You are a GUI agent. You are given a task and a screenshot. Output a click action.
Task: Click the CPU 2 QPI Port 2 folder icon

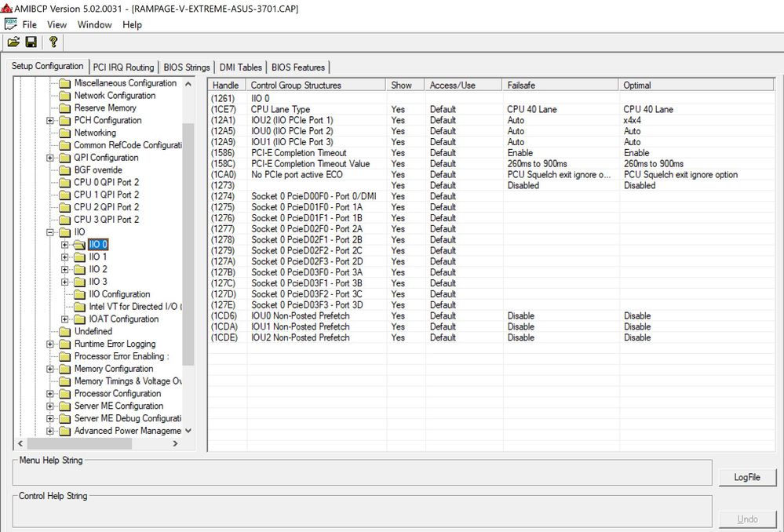coord(64,207)
